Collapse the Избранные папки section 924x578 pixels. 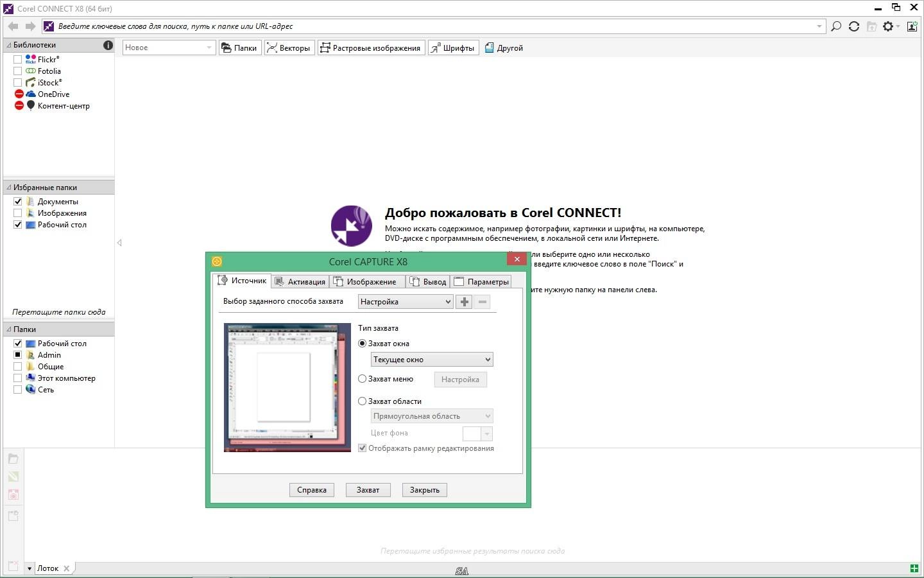(x=9, y=188)
